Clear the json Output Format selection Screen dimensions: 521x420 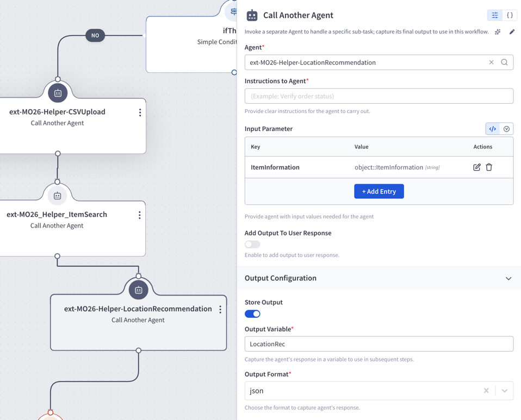tap(486, 391)
